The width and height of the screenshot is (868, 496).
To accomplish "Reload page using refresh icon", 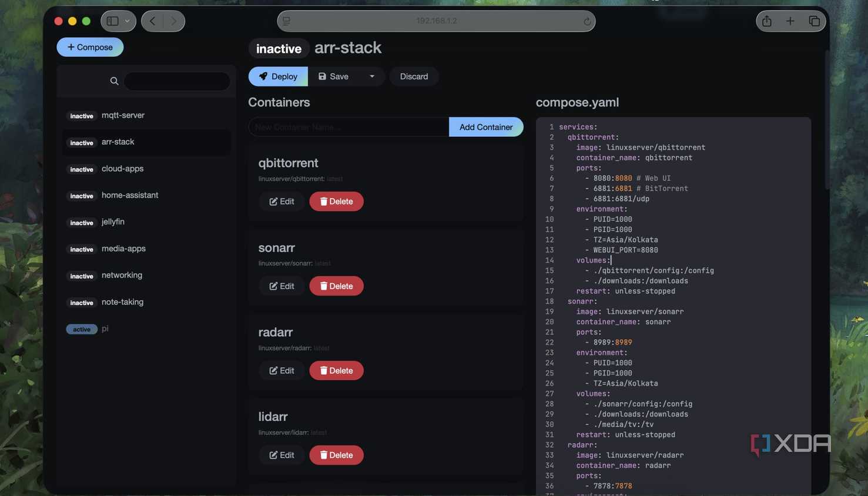I will [x=587, y=21].
